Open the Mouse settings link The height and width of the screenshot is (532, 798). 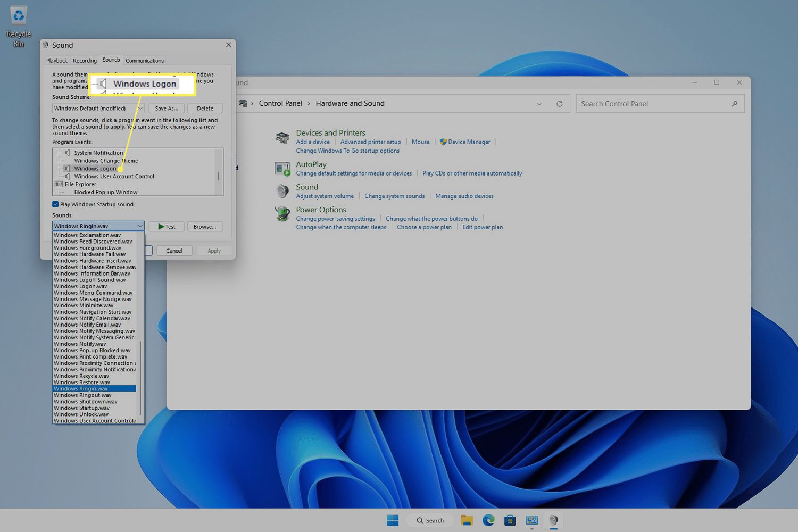pos(421,142)
